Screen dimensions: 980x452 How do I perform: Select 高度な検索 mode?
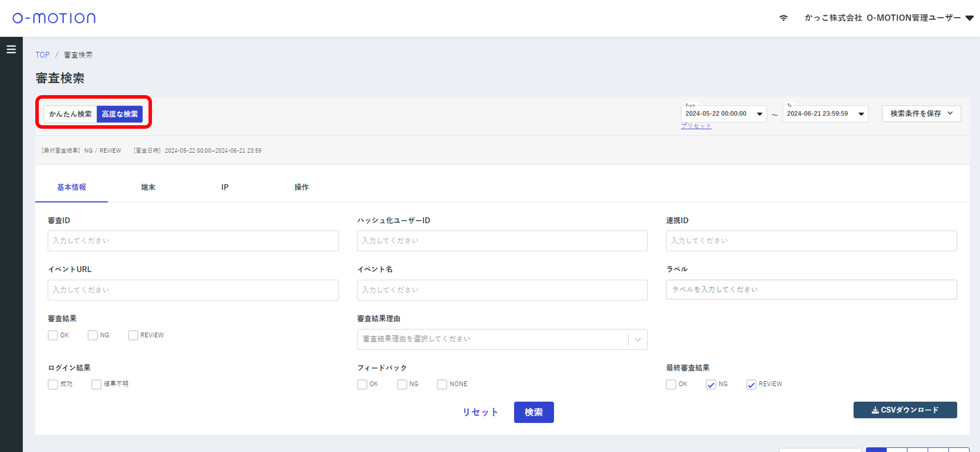(120, 114)
